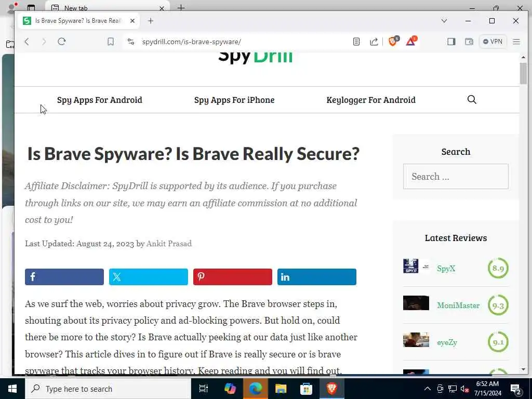Click the scrollbar up arrow

point(523,57)
